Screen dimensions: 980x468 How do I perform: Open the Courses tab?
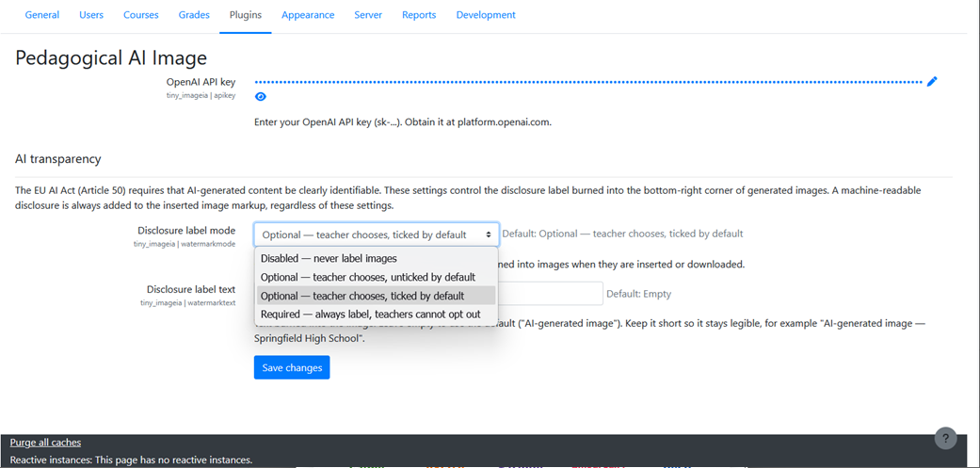point(140,15)
